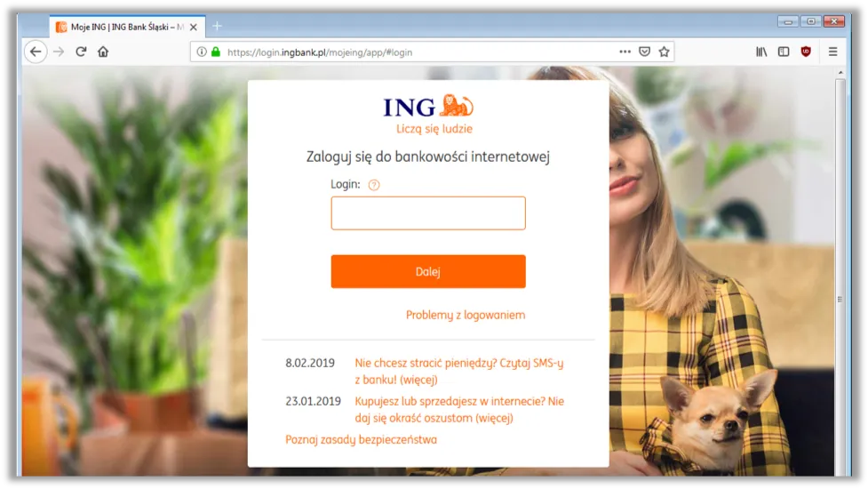Viewport: 868px width, 489px height.
Task: Toggle the sidebar view icon
Action: (784, 52)
